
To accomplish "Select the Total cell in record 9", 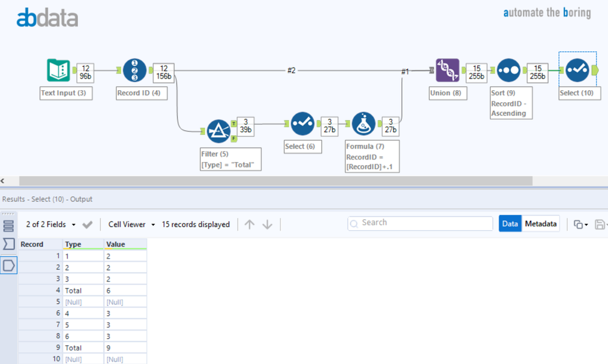I will tap(83, 348).
